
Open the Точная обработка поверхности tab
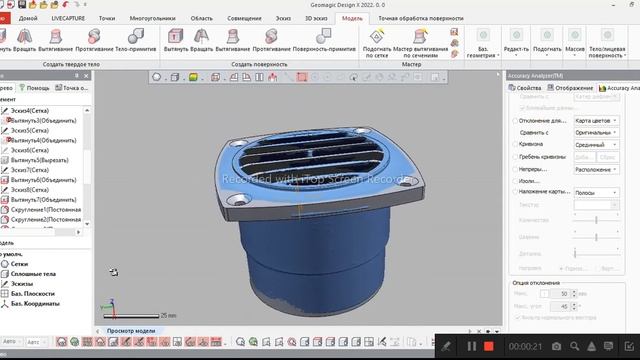421,18
